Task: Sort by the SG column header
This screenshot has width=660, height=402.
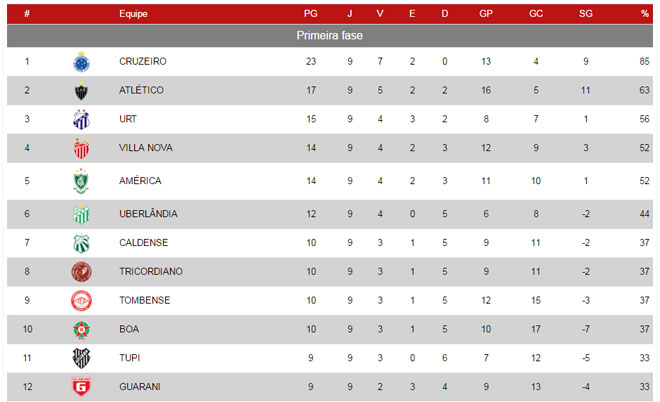Action: (x=585, y=13)
